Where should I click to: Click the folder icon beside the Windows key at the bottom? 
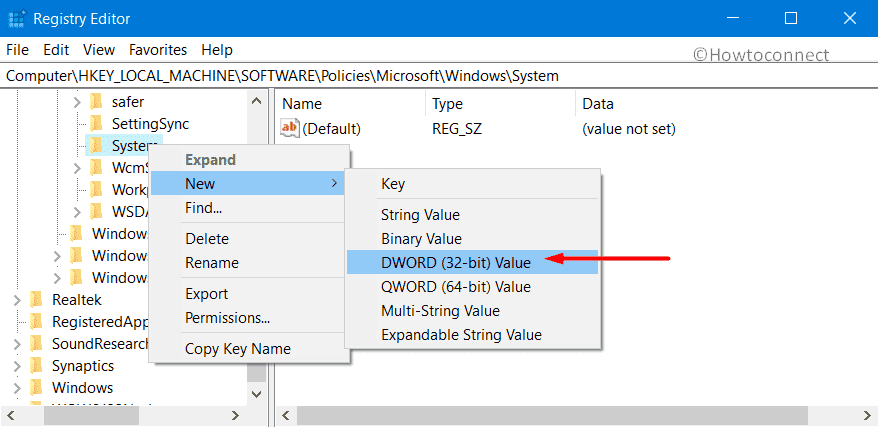click(x=36, y=387)
